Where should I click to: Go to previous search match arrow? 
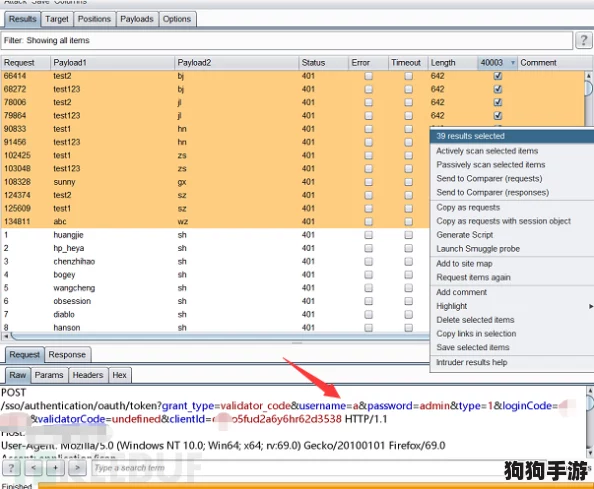point(33,468)
